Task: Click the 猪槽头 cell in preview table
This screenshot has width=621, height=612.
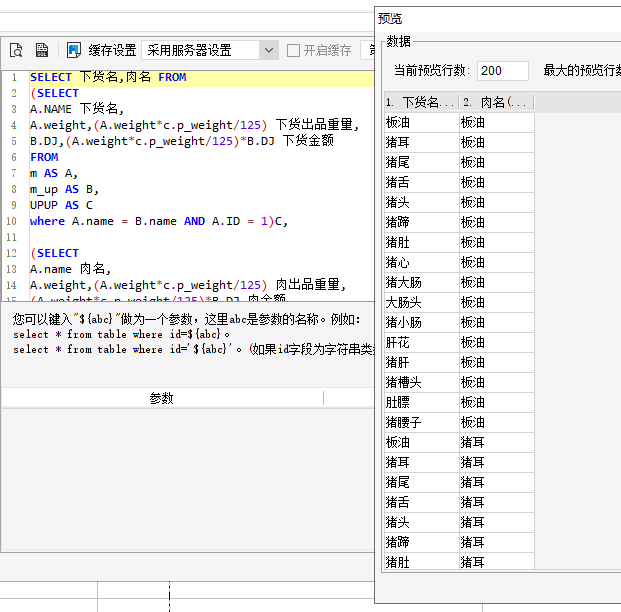Action: tap(421, 382)
